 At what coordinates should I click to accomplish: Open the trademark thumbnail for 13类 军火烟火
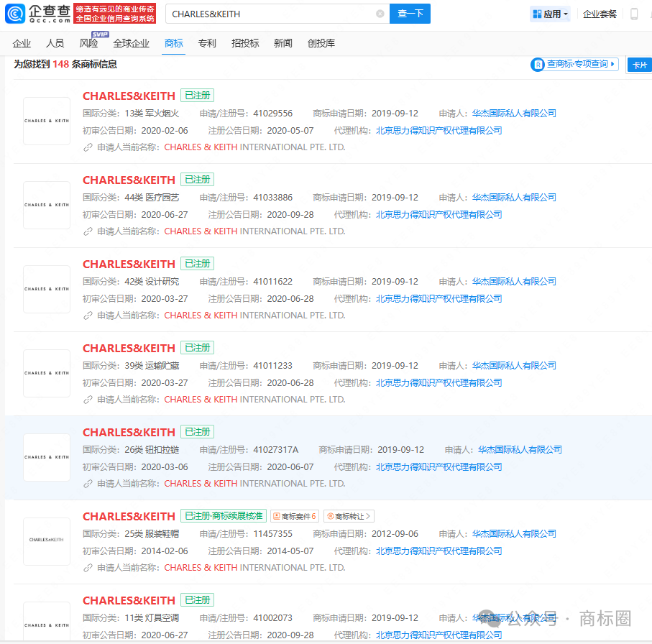47,121
